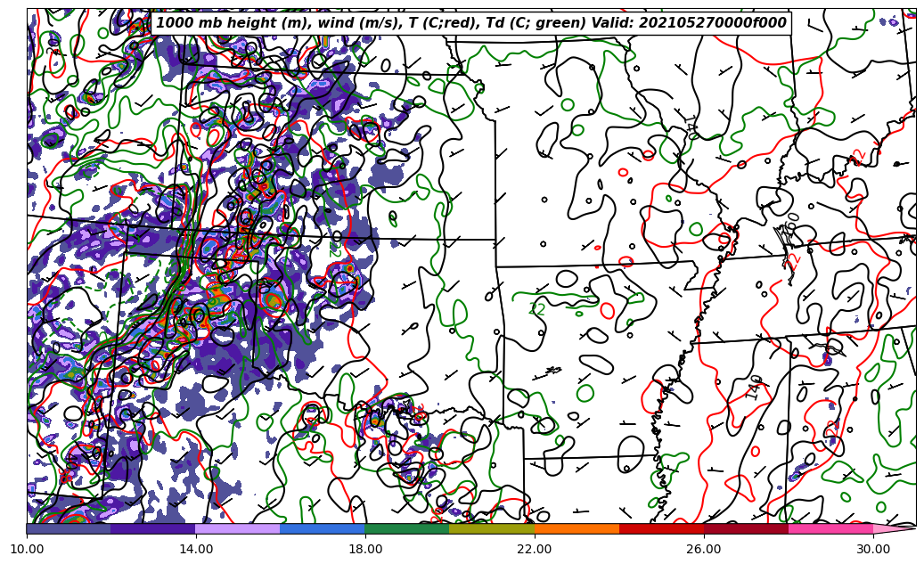Click the 10.00 colorbar tick label

(27, 549)
